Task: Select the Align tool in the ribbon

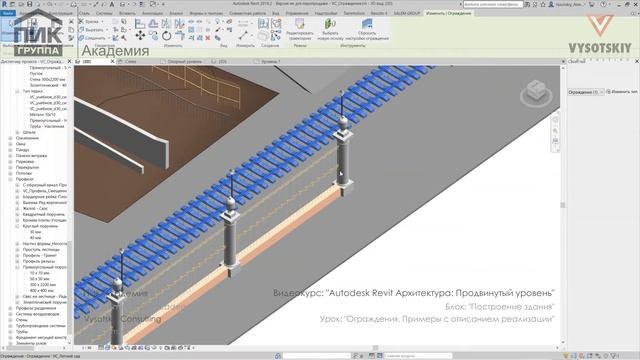Action: 140,24
